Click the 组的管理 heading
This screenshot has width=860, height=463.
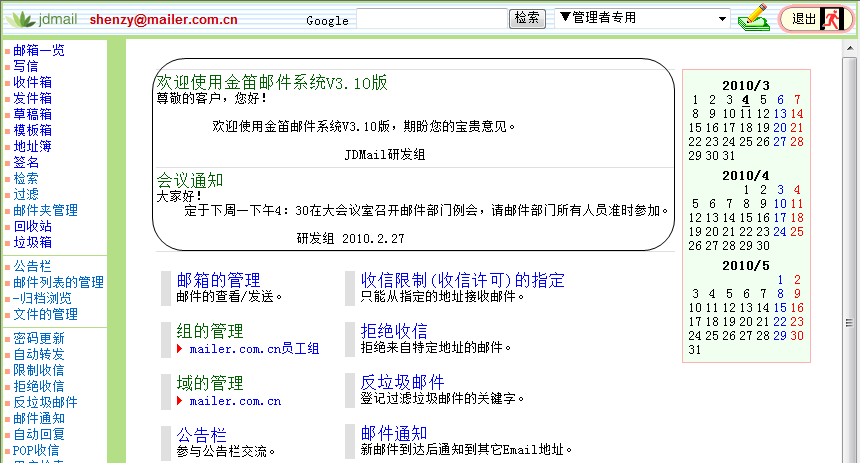pos(210,331)
